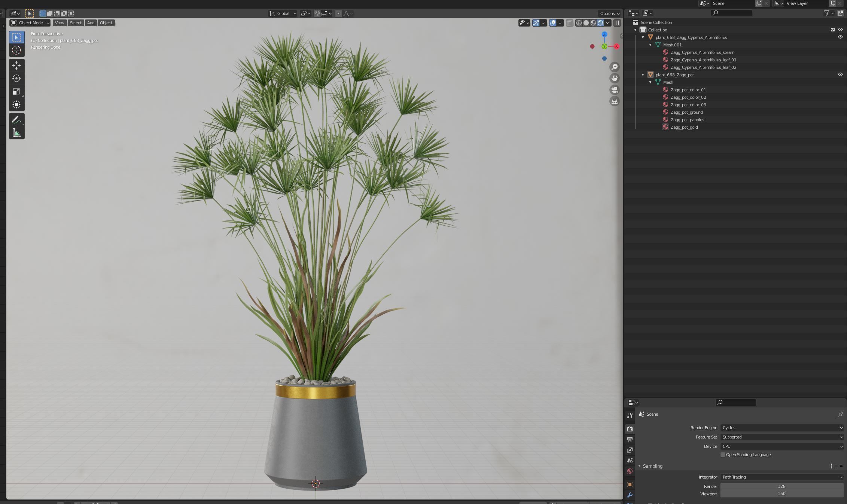Open the Add menu
Viewport: 847px width, 504px height.
point(91,23)
